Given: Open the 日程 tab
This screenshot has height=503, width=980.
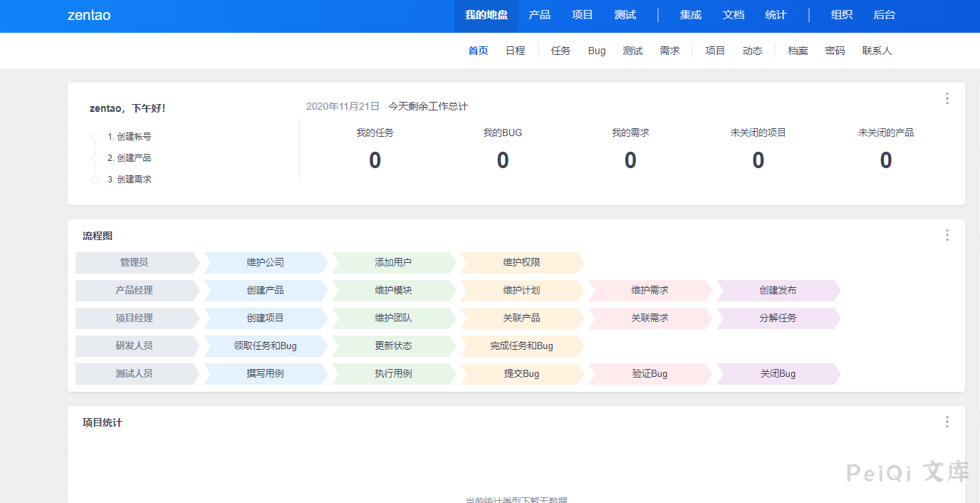Looking at the screenshot, I should point(515,51).
